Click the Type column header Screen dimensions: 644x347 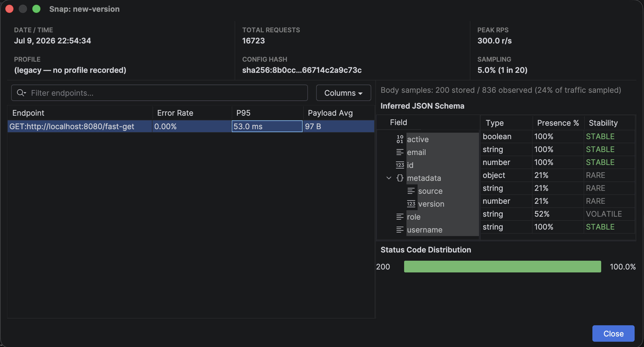(x=506, y=123)
